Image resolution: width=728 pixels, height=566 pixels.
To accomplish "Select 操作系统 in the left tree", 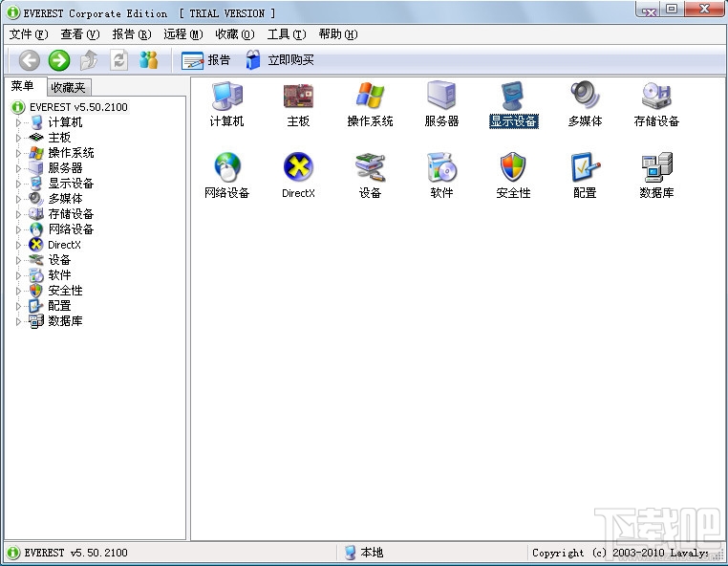I will pos(71,153).
